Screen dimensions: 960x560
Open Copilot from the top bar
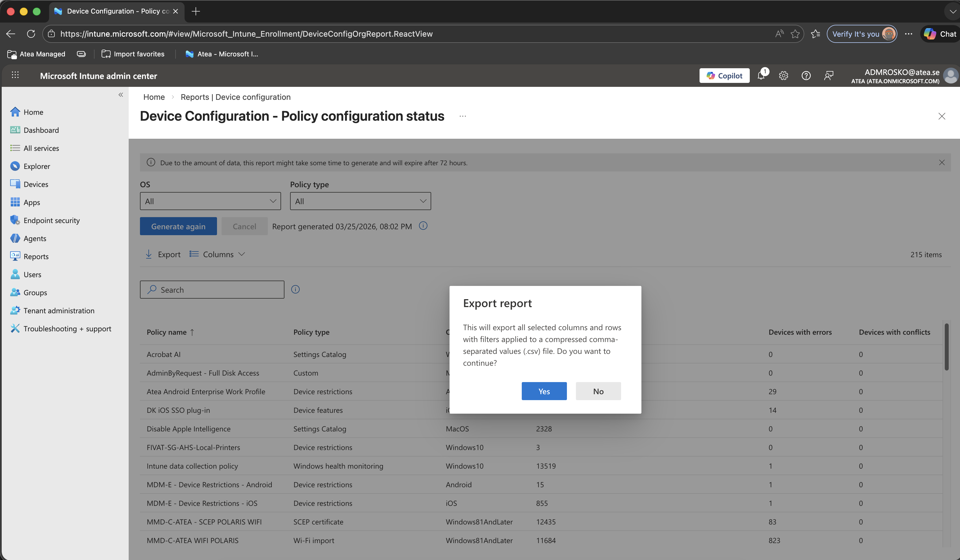724,75
